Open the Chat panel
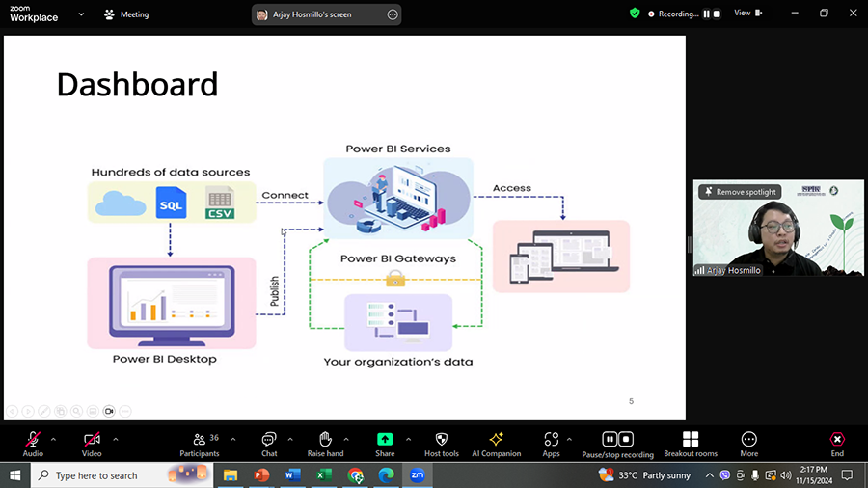The width and height of the screenshot is (868, 488). pyautogui.click(x=269, y=445)
